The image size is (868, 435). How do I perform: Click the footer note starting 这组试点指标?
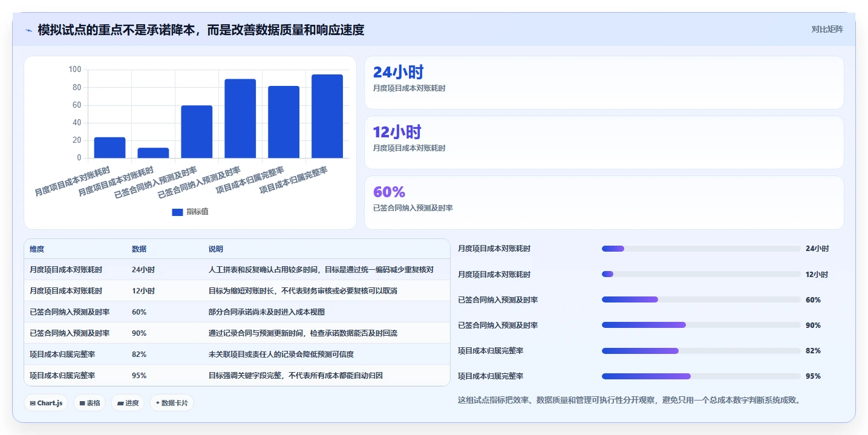click(630, 400)
